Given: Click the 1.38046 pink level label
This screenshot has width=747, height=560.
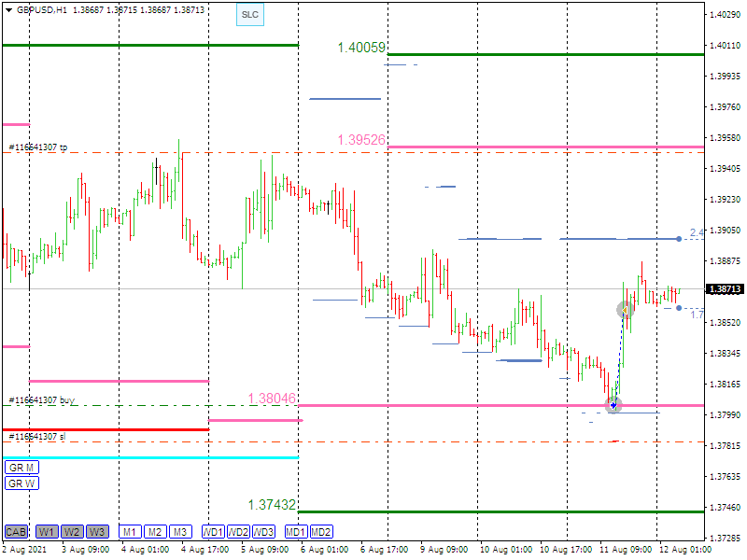Looking at the screenshot, I should [272, 399].
